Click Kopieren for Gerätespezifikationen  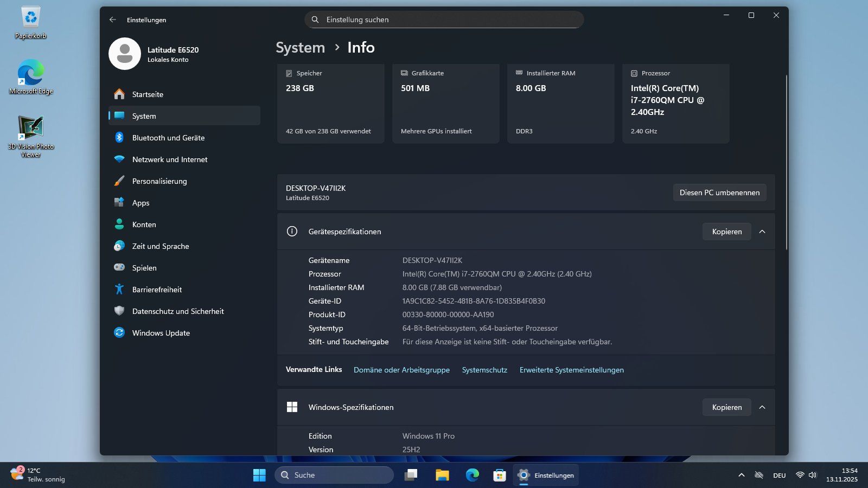726,232
